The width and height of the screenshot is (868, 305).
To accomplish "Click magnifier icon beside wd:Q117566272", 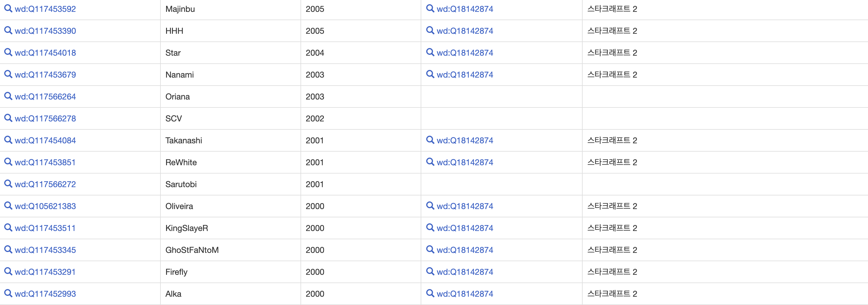I will [x=8, y=184].
